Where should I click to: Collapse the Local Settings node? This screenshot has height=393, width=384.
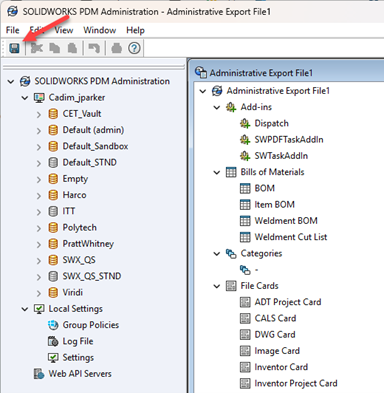pos(25,309)
